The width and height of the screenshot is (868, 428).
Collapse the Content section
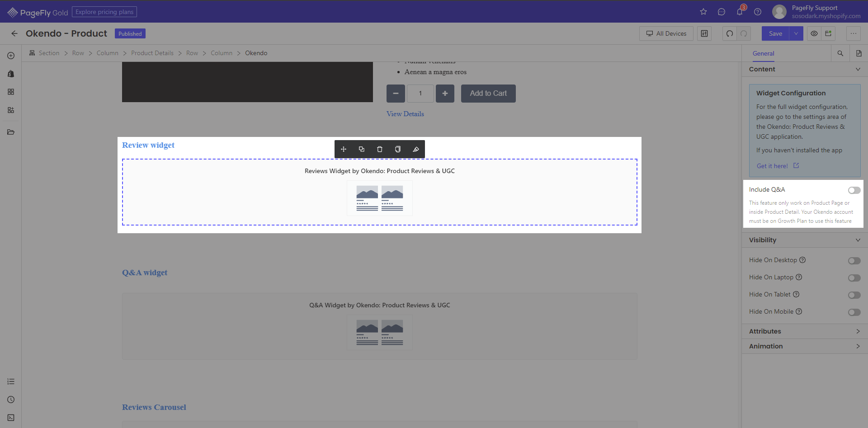(x=805, y=69)
